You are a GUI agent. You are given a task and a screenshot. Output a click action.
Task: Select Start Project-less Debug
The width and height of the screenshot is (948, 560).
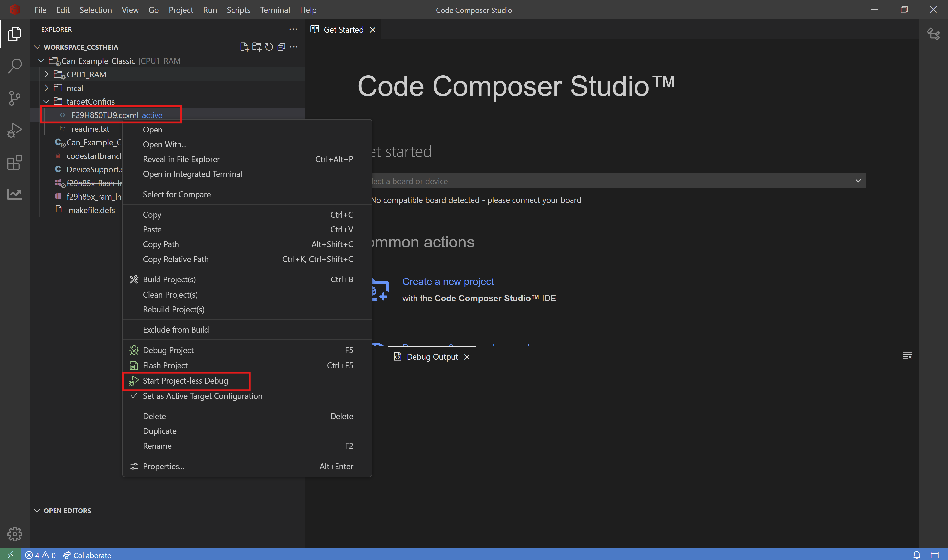[185, 381]
